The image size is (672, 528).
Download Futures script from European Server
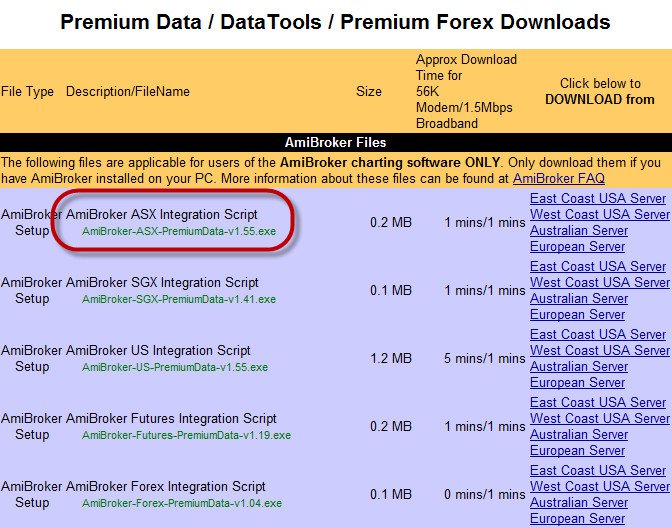pyautogui.click(x=577, y=450)
